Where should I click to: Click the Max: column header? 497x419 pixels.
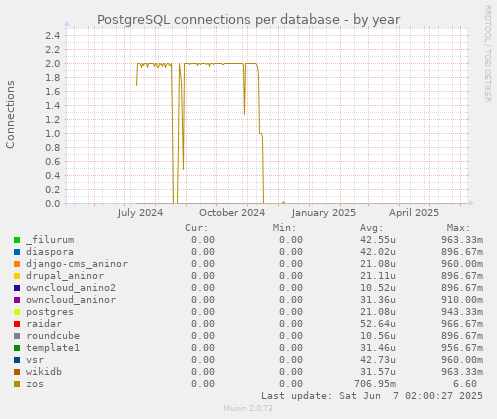click(459, 228)
